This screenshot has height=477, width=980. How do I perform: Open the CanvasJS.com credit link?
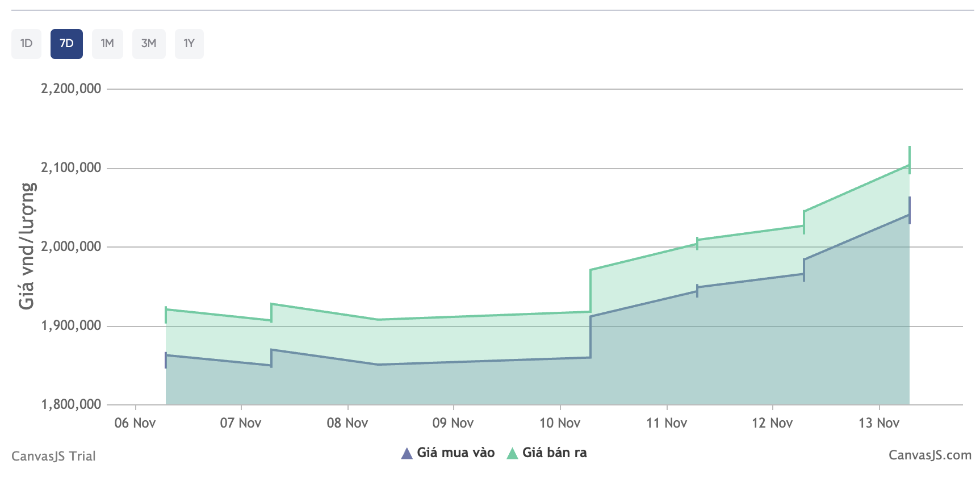(929, 455)
